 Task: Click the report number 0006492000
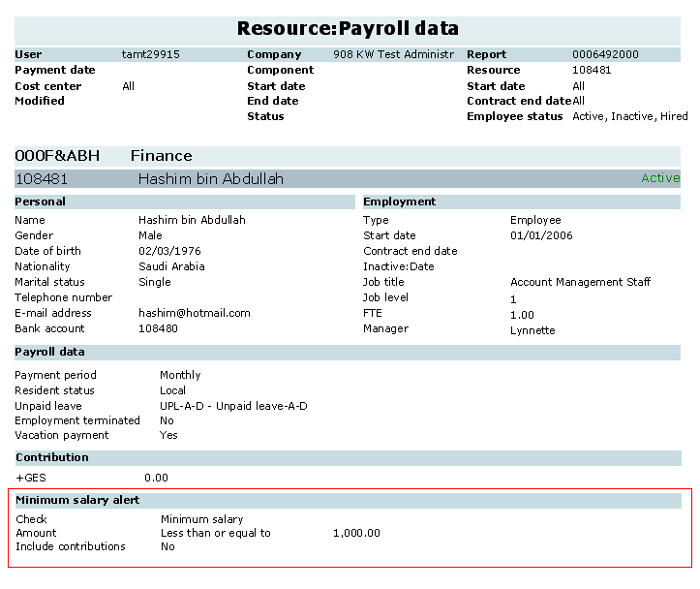point(605,55)
